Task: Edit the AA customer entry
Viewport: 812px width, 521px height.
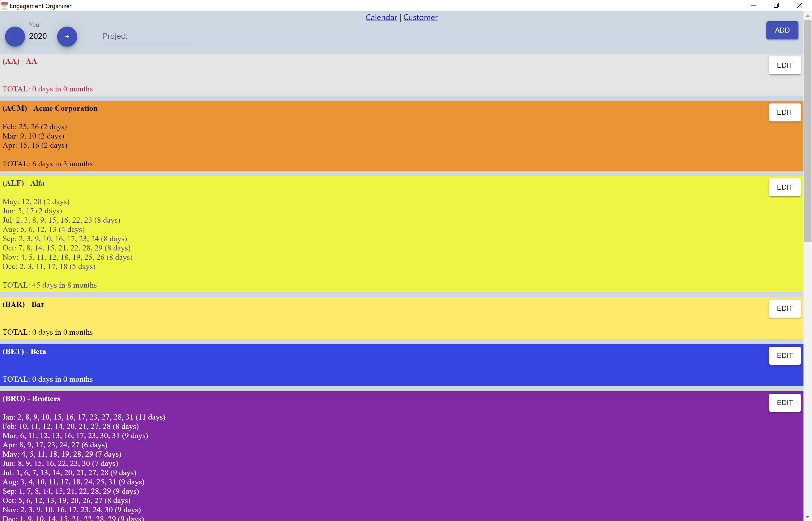Action: (784, 65)
